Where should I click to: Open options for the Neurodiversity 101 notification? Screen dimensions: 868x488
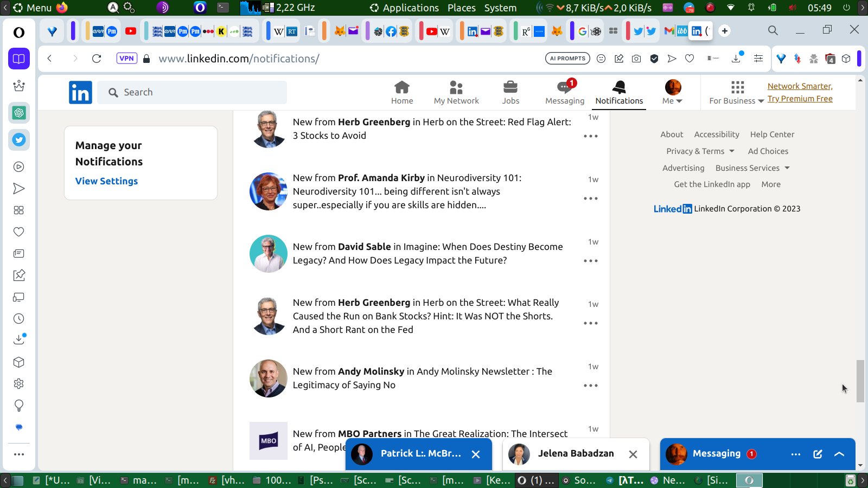click(x=591, y=198)
